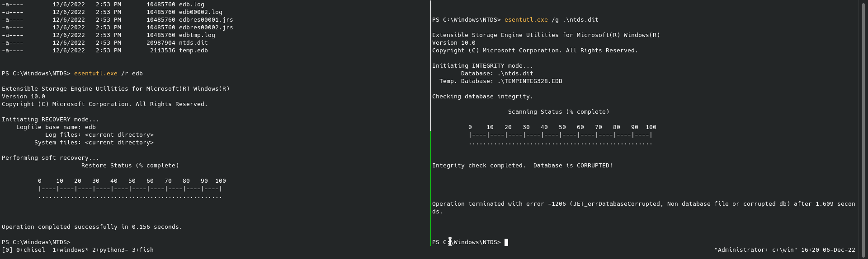Click the [0] session indicator in status bar
The height and width of the screenshot is (259, 868).
[7, 250]
